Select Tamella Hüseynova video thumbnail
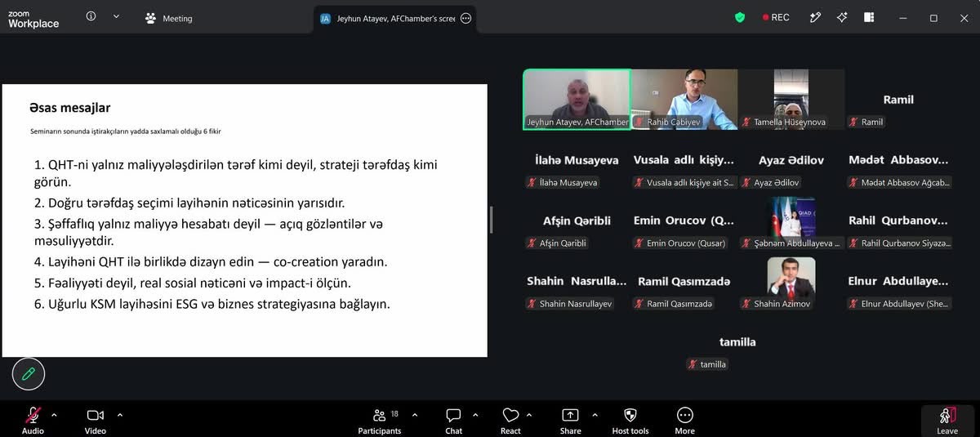This screenshot has height=437, width=980. click(791, 100)
